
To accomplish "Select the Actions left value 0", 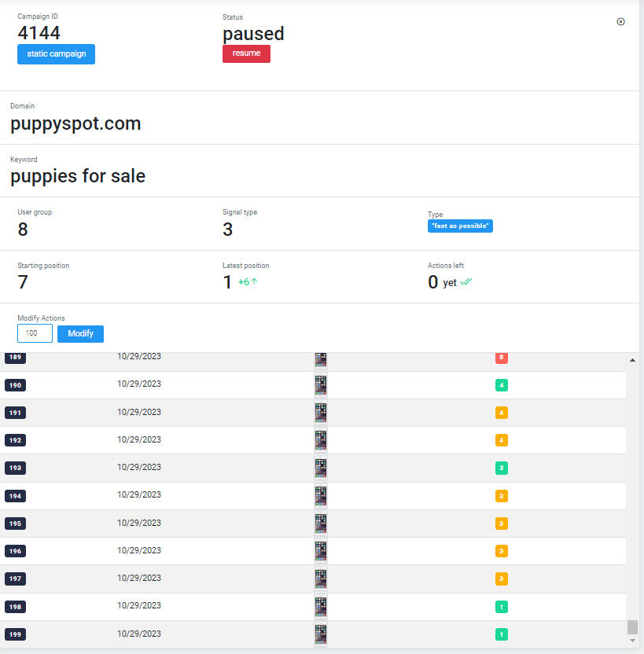I will (x=433, y=282).
